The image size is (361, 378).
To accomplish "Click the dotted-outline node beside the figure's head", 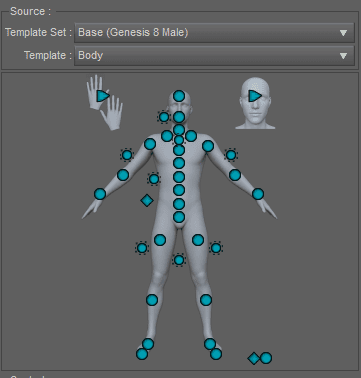I will pos(164,117).
